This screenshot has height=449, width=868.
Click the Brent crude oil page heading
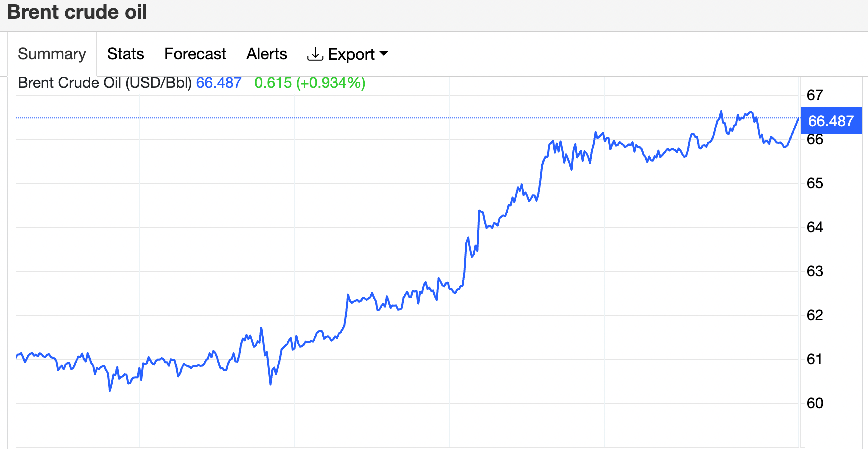pyautogui.click(x=77, y=12)
